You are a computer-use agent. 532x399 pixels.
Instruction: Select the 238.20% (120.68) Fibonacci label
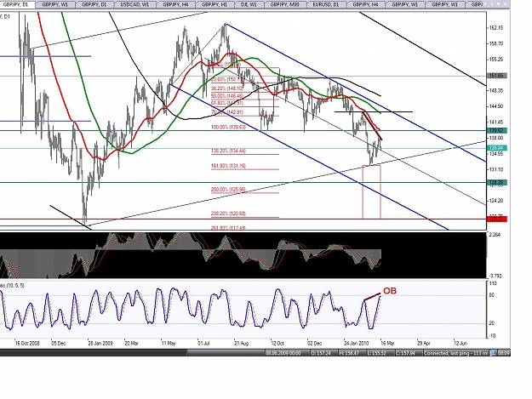tap(228, 214)
